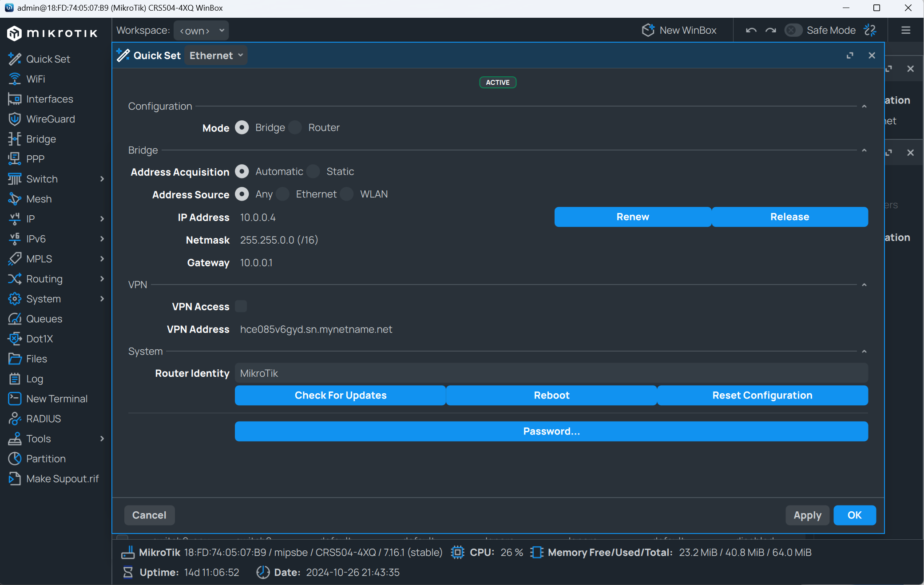Click the Apply button
Viewport: 924px width, 585px height.
(x=807, y=515)
